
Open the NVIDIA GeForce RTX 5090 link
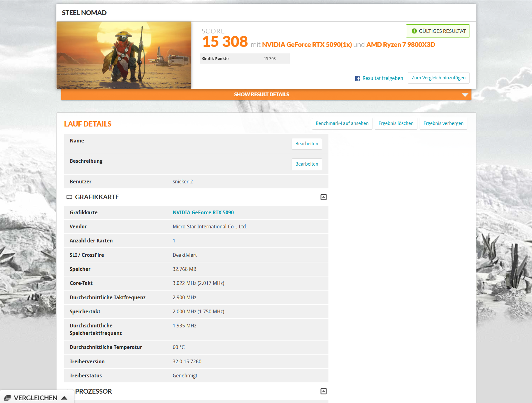[x=203, y=212]
